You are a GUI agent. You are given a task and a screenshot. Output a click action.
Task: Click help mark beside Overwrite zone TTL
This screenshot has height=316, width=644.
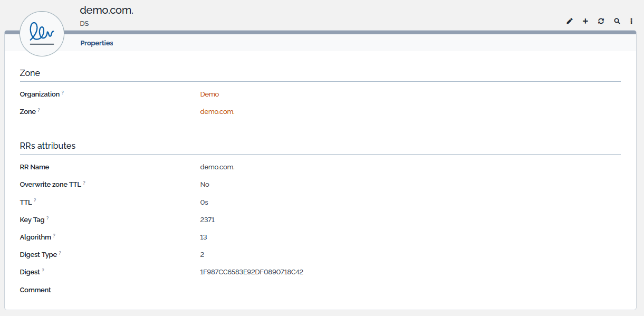coord(84,183)
